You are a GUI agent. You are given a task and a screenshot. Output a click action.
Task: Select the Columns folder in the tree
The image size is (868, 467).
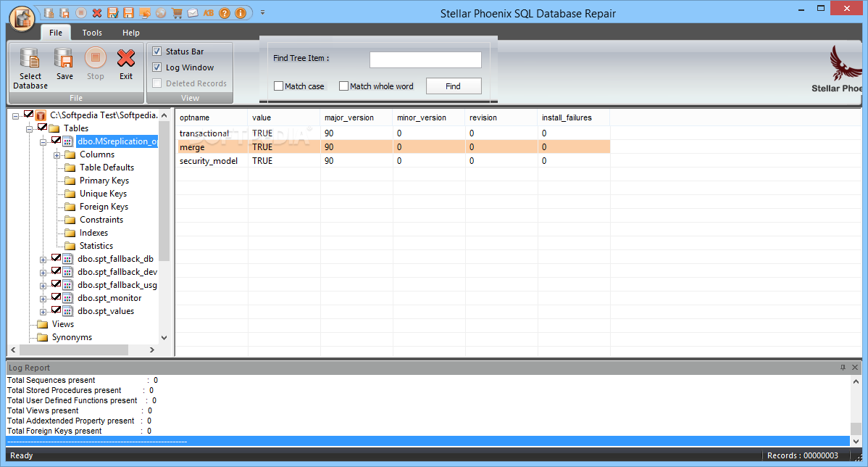[97, 154]
